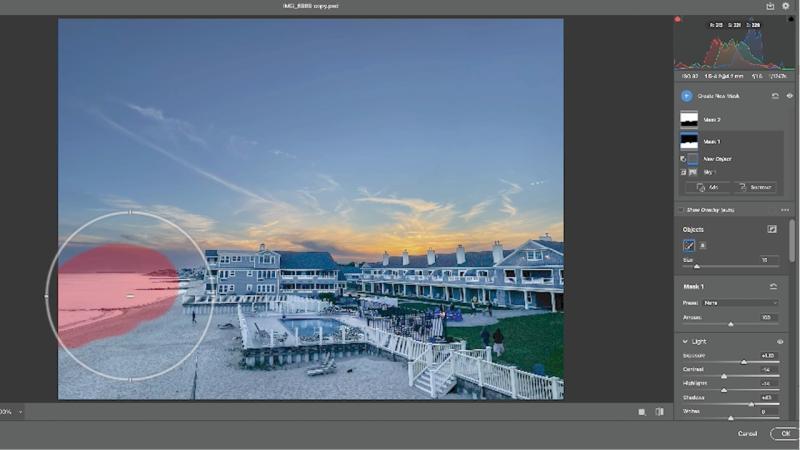
Task: Collapse the Light adjustments section
Action: (x=685, y=341)
